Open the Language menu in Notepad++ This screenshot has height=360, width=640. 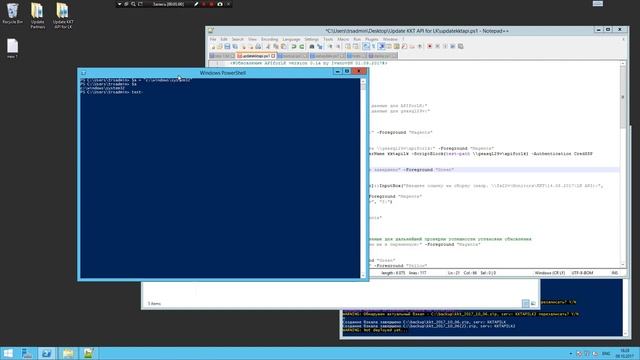click(x=291, y=39)
